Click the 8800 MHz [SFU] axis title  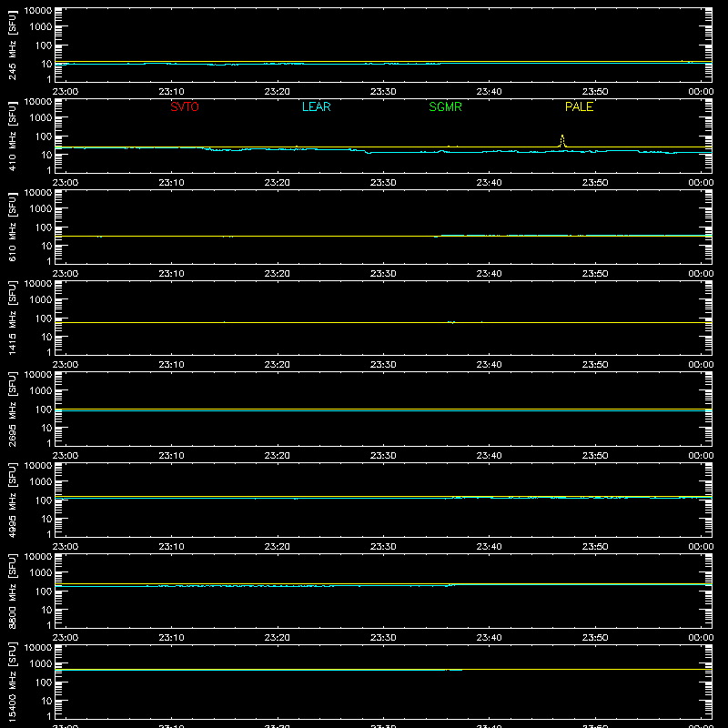(12, 591)
